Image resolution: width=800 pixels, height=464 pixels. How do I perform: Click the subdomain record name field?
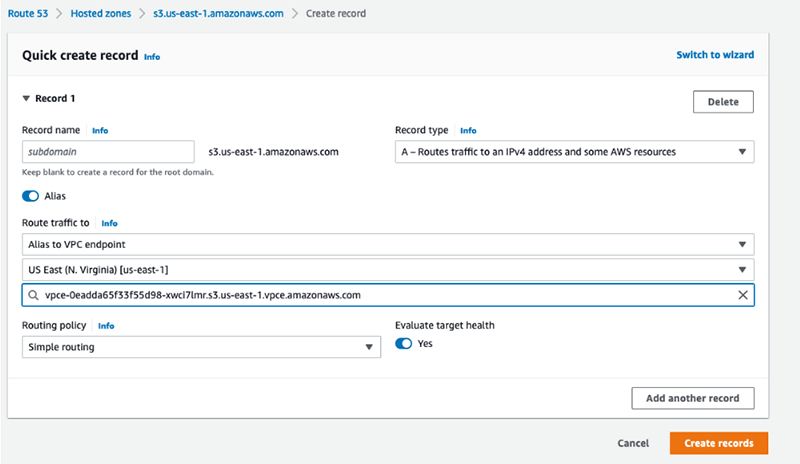point(108,152)
